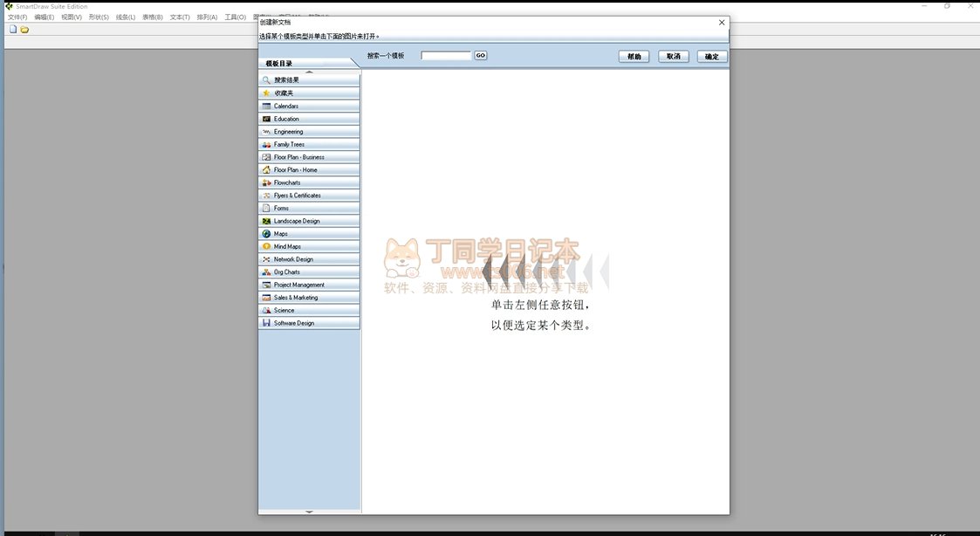Image resolution: width=980 pixels, height=536 pixels.
Task: Select the Software Design category
Action: point(310,323)
